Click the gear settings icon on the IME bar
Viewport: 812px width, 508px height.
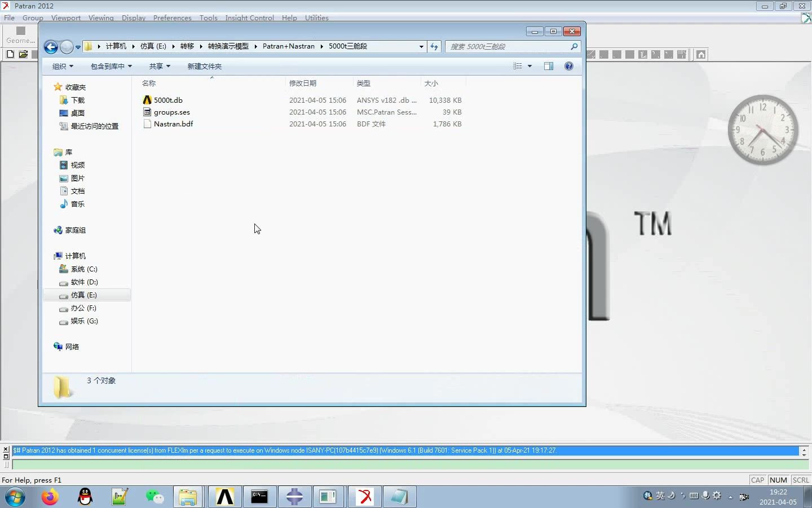(717, 496)
